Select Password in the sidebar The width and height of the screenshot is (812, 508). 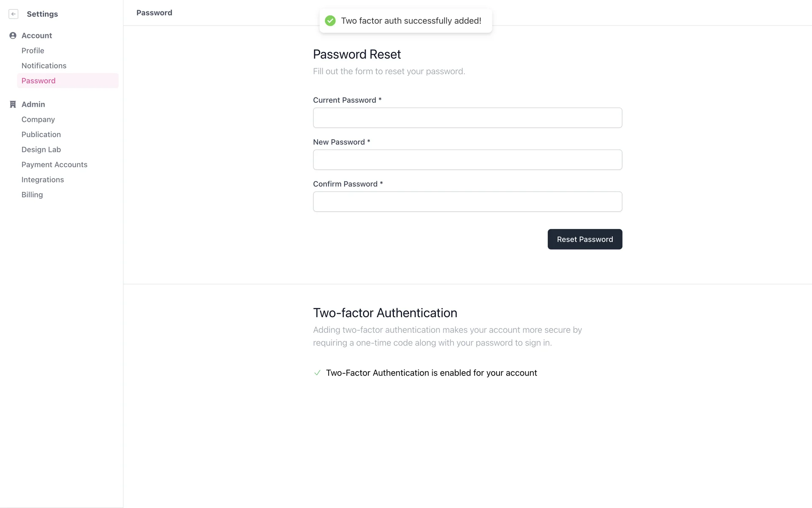[x=38, y=81]
